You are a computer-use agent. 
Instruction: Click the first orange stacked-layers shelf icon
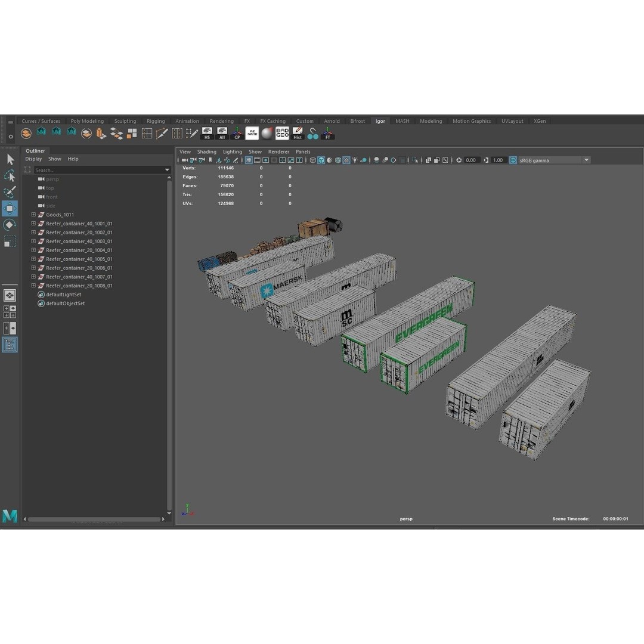(26, 134)
